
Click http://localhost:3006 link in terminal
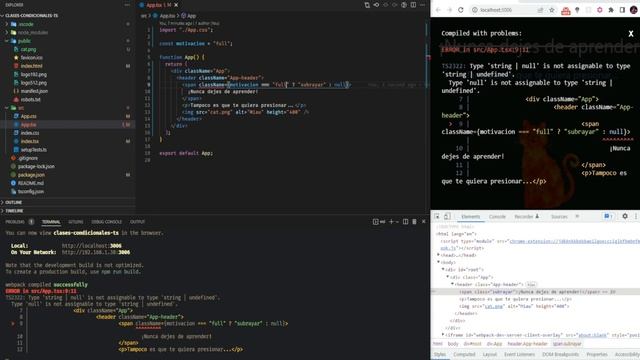(x=91, y=246)
